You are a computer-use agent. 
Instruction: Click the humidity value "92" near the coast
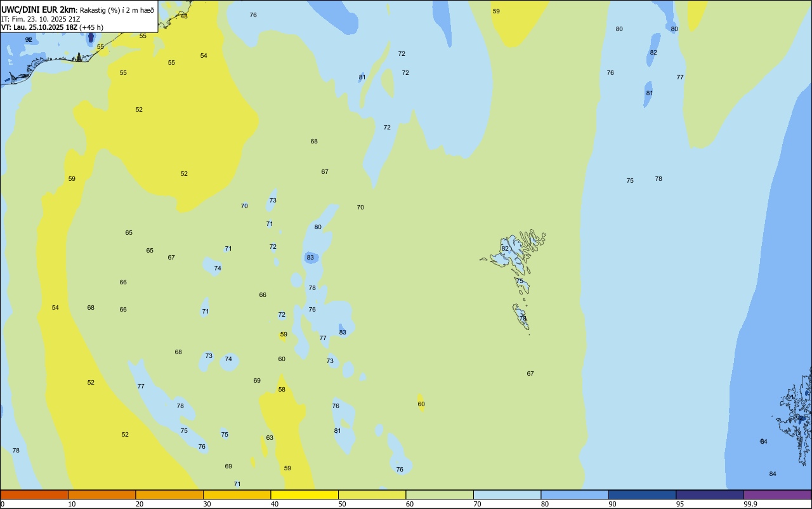(29, 39)
